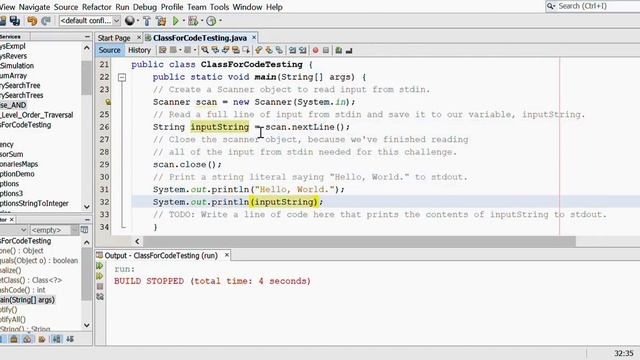Open the Tools menu

coord(220,7)
